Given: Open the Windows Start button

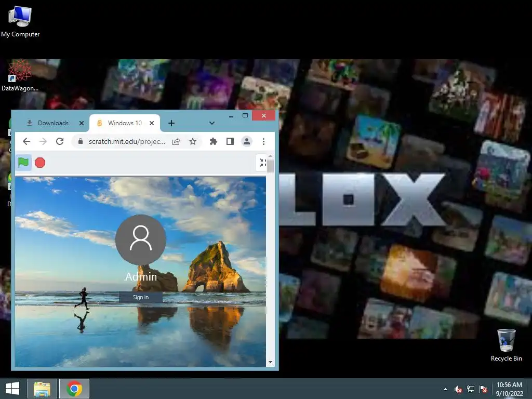Looking at the screenshot, I should [x=12, y=389].
